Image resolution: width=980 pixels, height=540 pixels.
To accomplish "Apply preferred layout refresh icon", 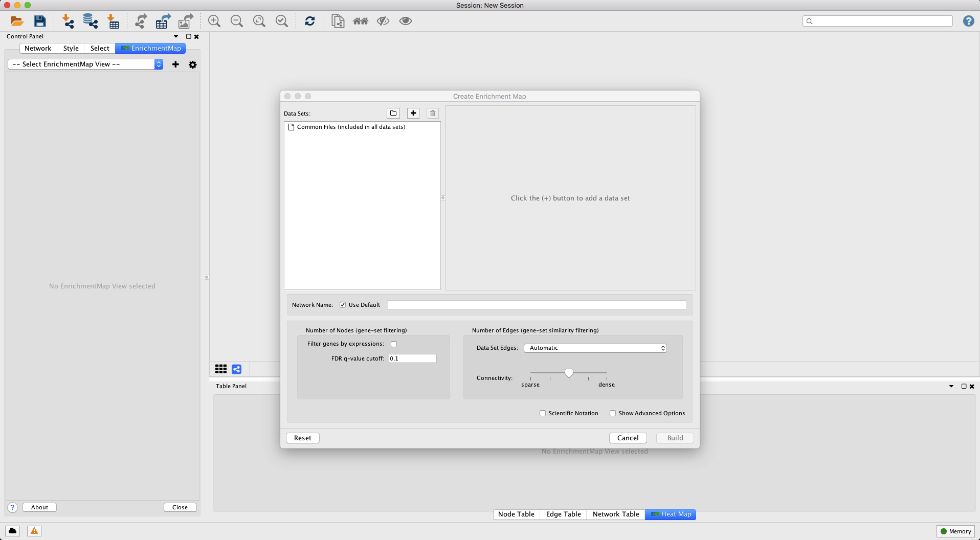I will (x=310, y=21).
